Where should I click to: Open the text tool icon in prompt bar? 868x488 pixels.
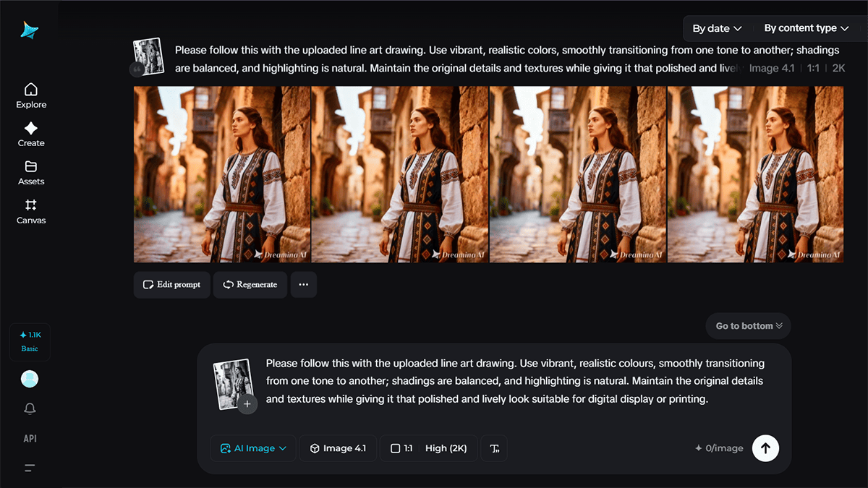coord(495,448)
